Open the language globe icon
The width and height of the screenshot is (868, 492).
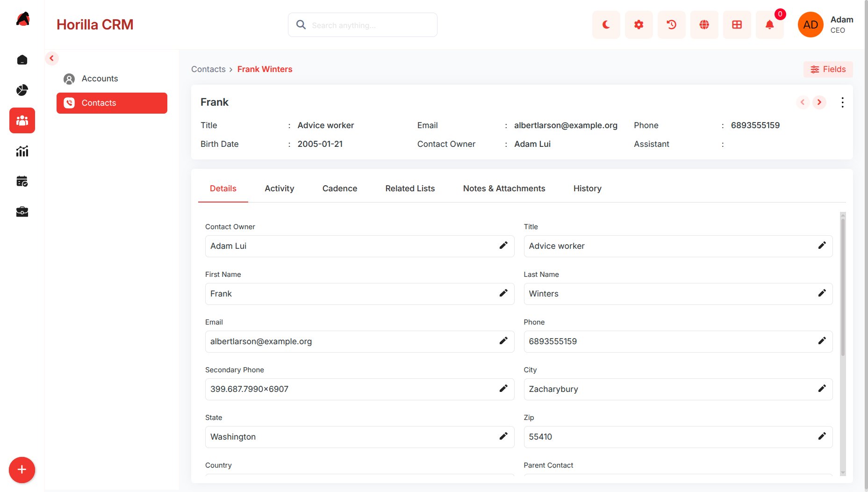pyautogui.click(x=704, y=25)
